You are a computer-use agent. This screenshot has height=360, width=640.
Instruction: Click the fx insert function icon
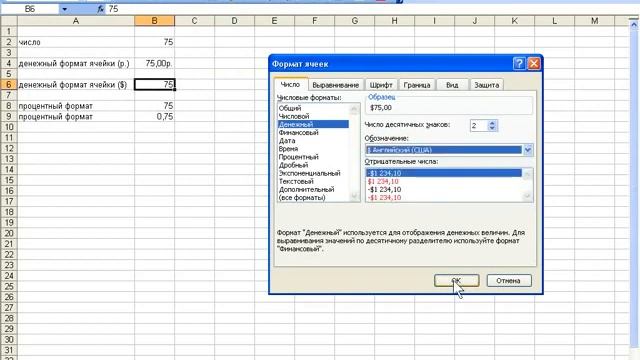(x=100, y=9)
